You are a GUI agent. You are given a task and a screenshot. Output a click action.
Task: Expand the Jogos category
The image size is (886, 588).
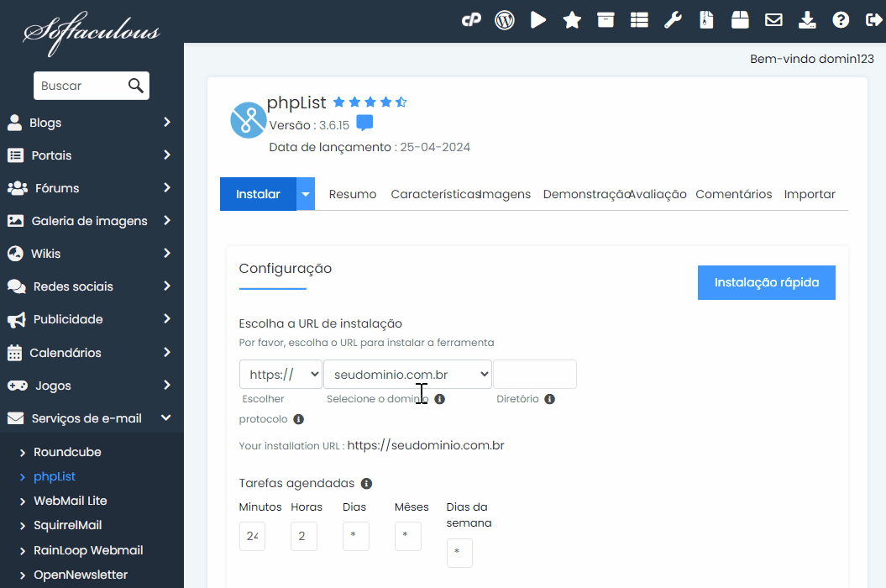click(x=92, y=386)
